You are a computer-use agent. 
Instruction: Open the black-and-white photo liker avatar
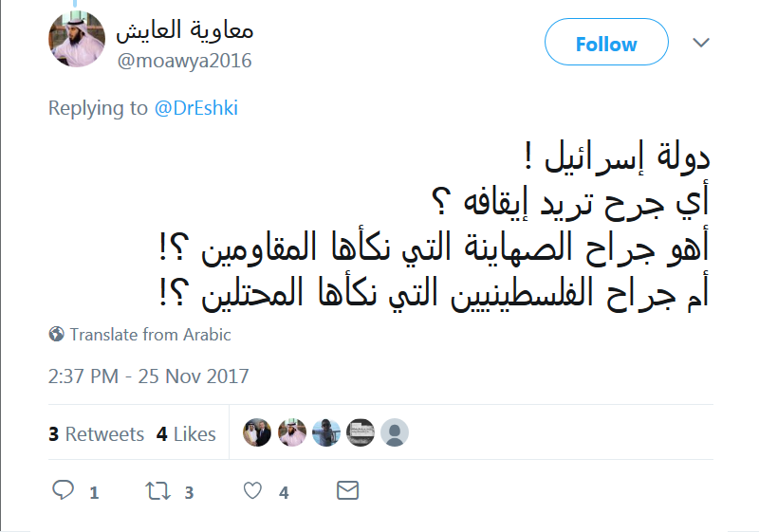coord(361,433)
